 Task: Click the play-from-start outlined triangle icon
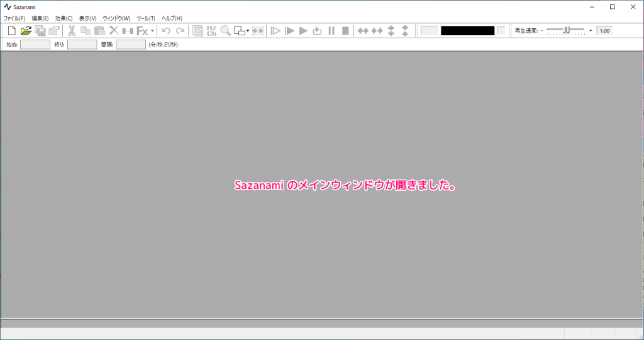click(275, 31)
